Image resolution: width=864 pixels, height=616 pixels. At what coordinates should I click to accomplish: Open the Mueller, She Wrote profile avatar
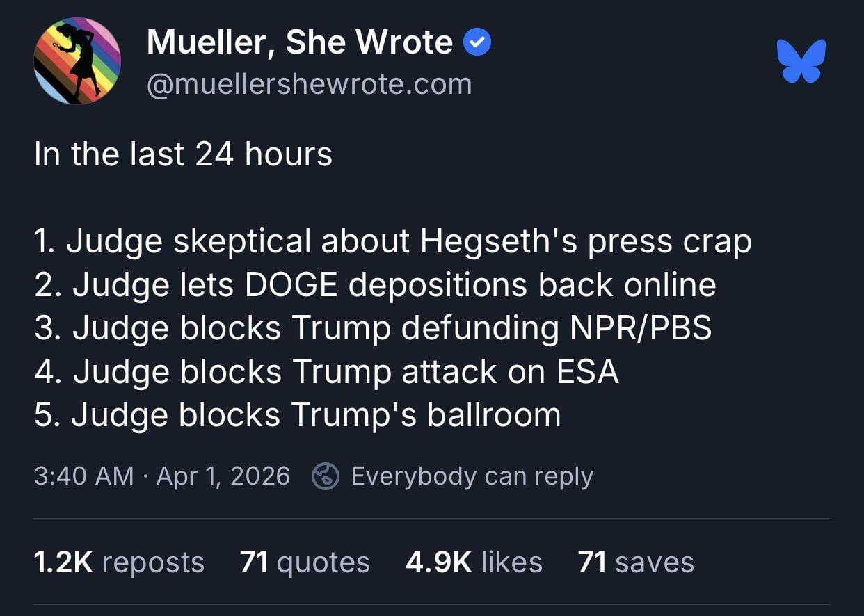(x=77, y=61)
